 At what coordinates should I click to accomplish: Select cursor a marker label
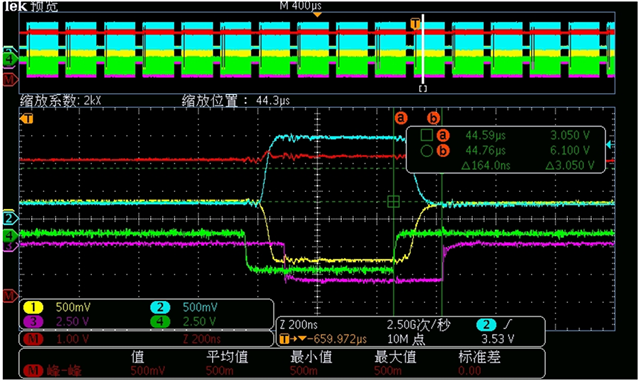tap(401, 118)
